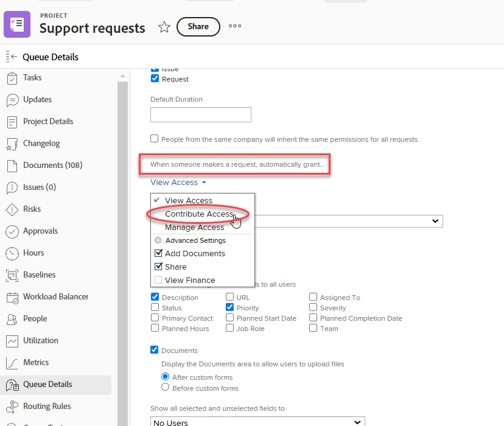Image resolution: width=504 pixels, height=426 pixels.
Task: Check Planned Hours checkbox
Action: 155,328
